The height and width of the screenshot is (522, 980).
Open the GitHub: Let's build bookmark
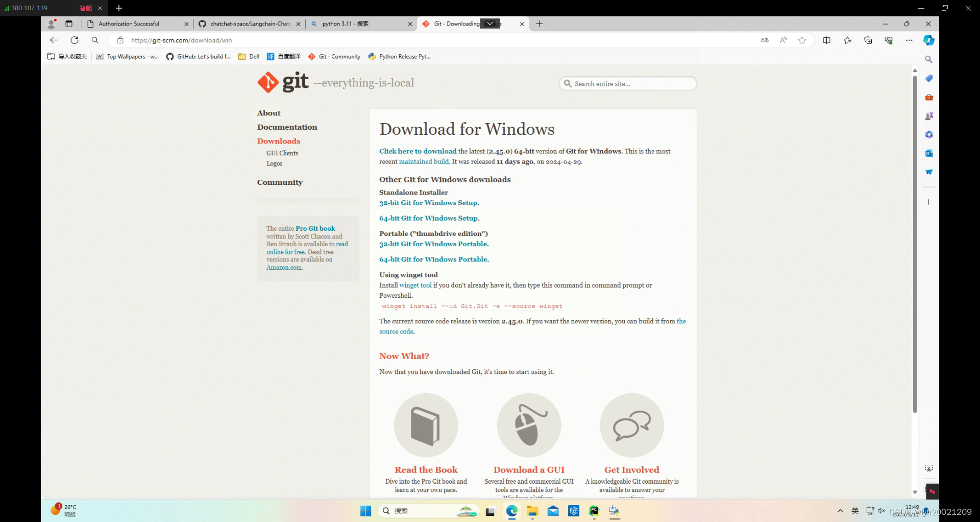[x=199, y=57]
